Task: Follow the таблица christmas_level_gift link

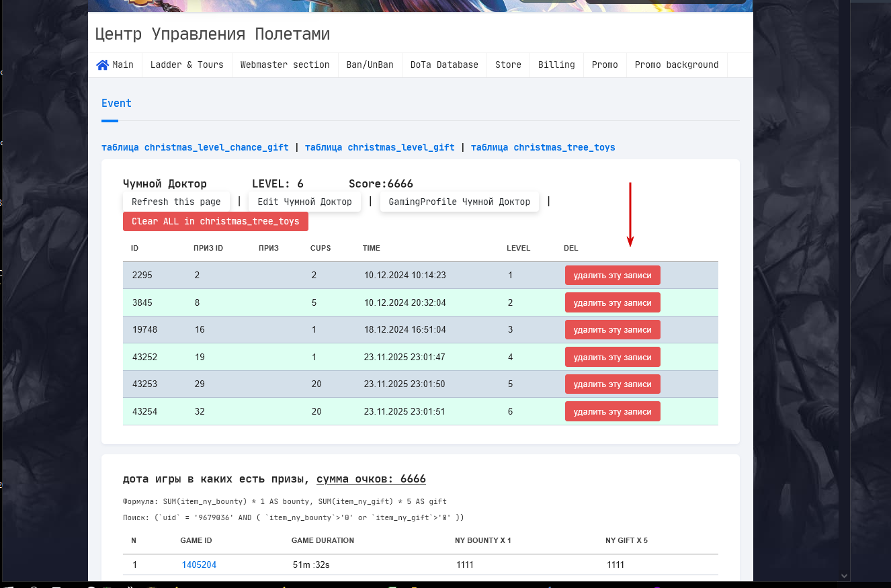Action: 380,147
